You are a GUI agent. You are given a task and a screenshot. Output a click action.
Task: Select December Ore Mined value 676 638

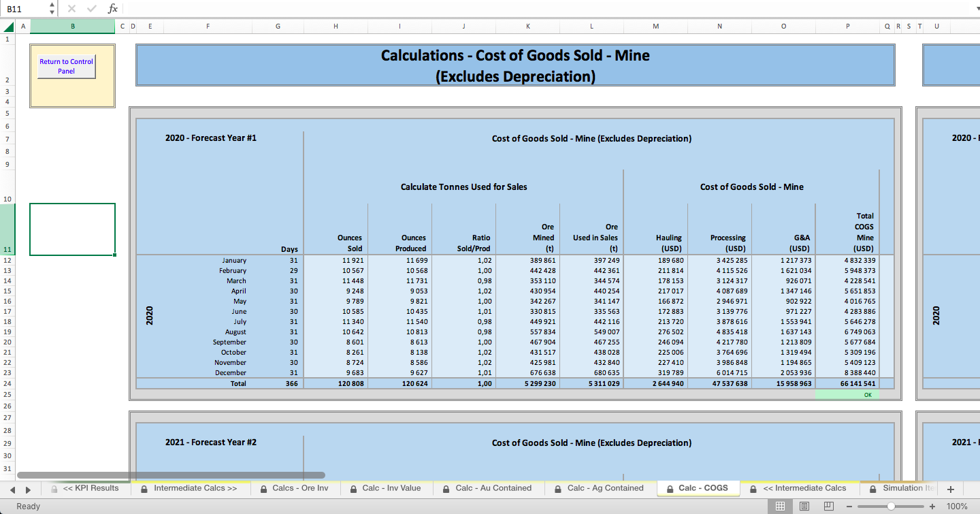(x=527, y=372)
